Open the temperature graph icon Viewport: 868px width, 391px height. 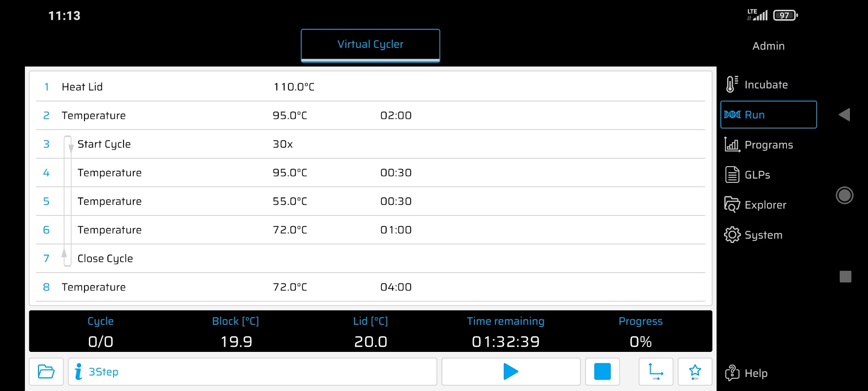[656, 372]
